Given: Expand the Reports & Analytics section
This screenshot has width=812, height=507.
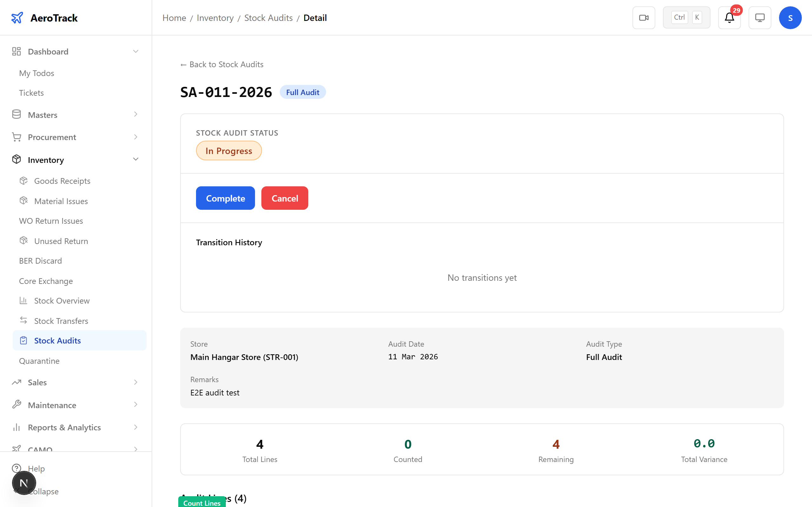Looking at the screenshot, I should tap(135, 427).
